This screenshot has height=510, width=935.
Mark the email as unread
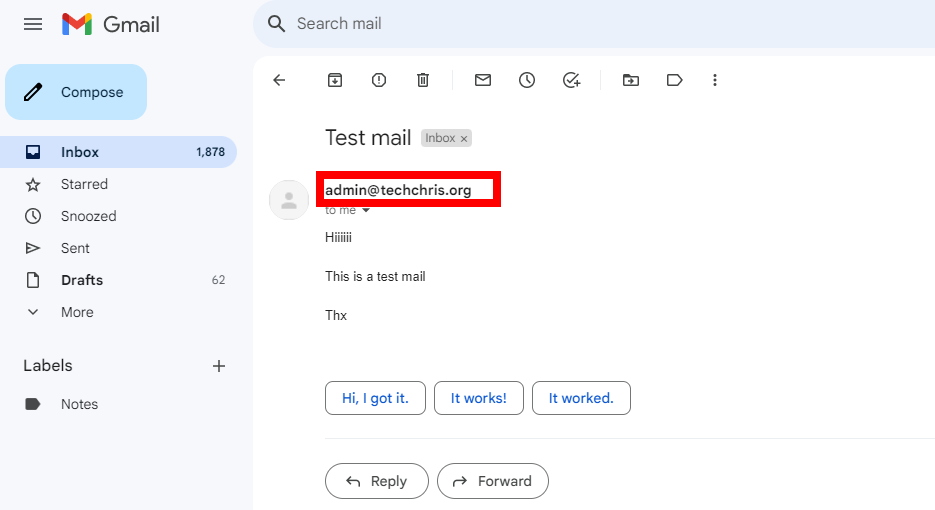483,80
